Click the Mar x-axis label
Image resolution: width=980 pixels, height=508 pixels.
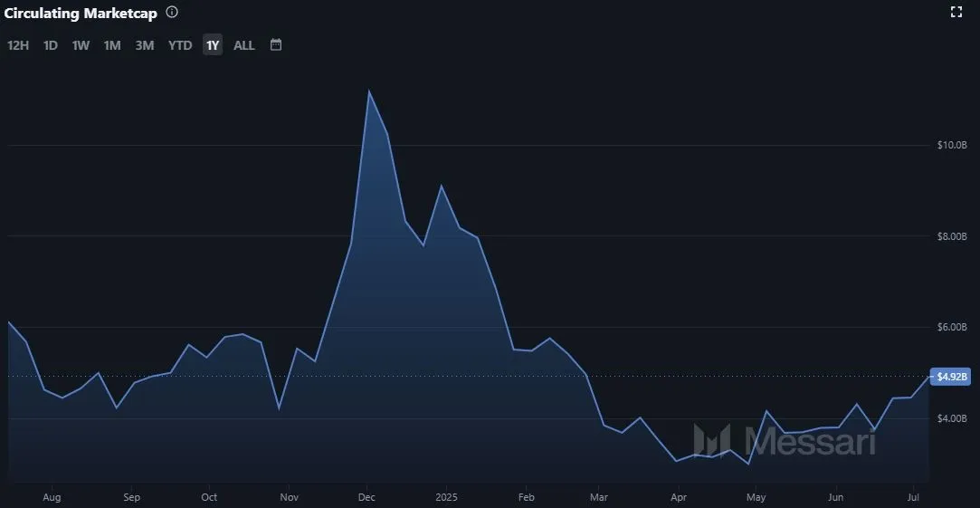(x=598, y=497)
